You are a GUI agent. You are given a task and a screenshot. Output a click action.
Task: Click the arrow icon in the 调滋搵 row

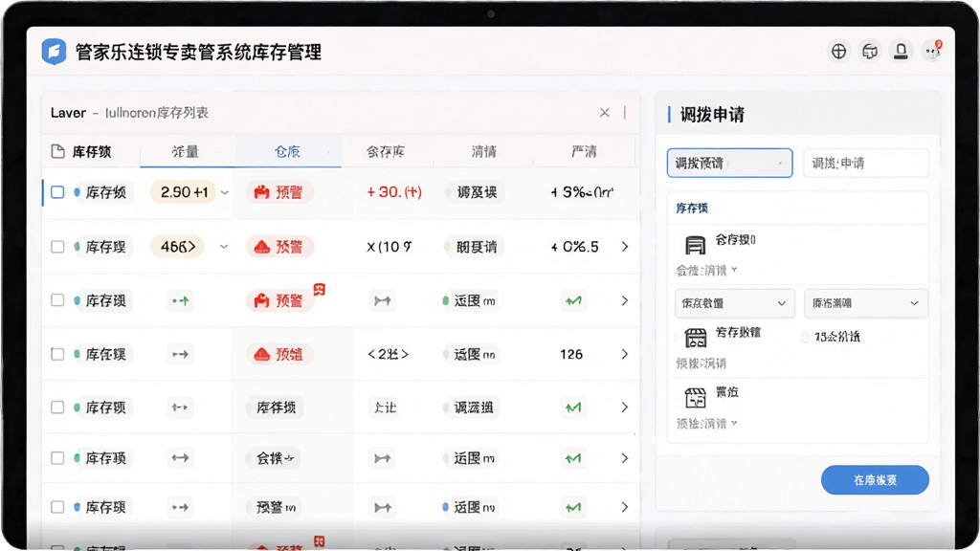(180, 408)
